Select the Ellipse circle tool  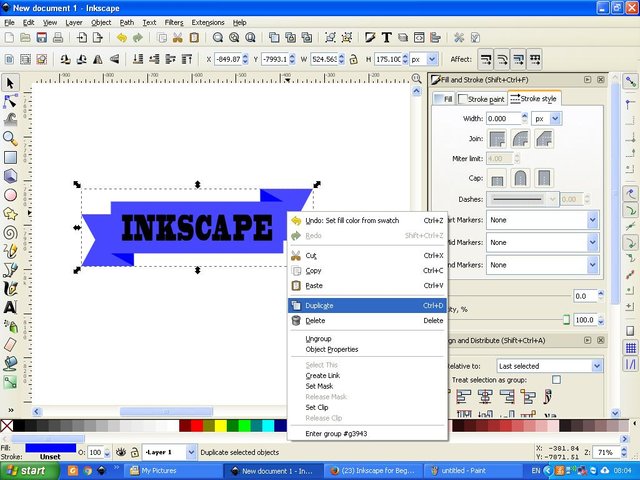[x=10, y=195]
